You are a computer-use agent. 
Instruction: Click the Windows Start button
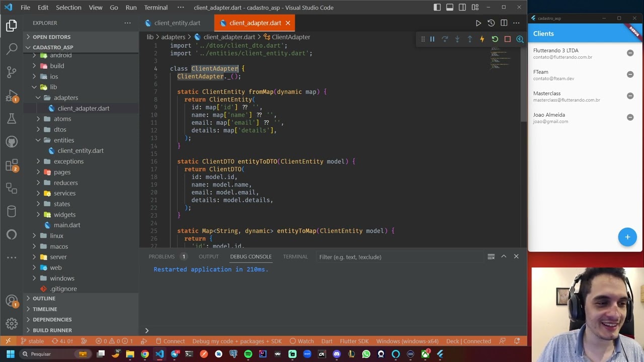point(10,354)
